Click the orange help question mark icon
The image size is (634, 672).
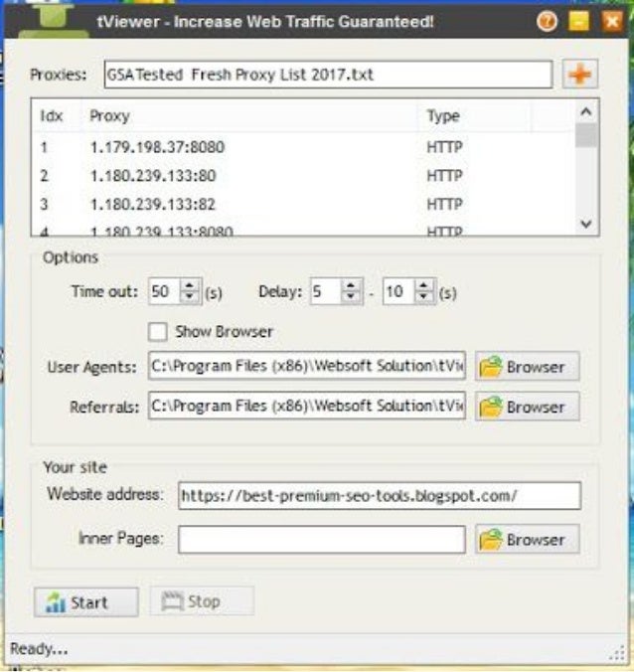coord(547,21)
